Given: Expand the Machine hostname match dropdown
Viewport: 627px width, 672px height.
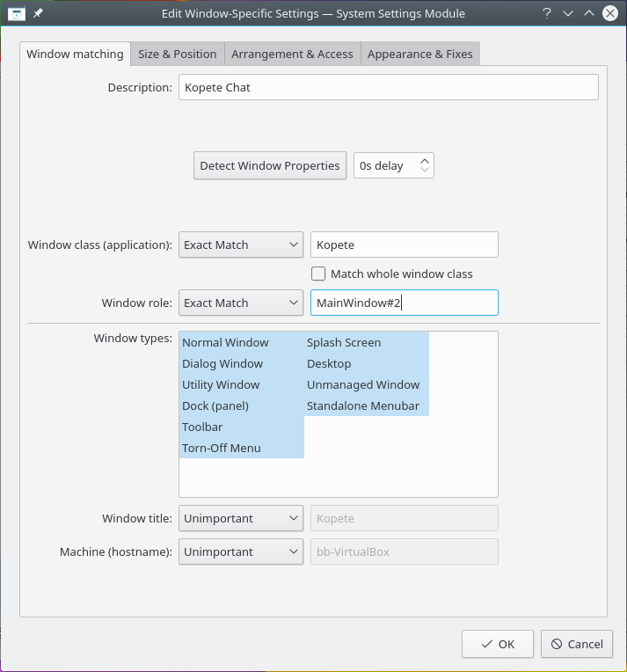Looking at the screenshot, I should pyautogui.click(x=241, y=551).
